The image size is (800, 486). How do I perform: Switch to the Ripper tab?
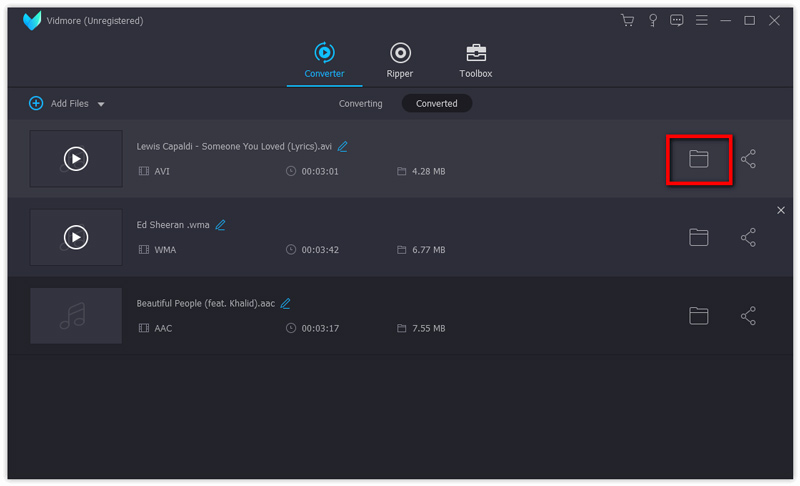coord(400,60)
